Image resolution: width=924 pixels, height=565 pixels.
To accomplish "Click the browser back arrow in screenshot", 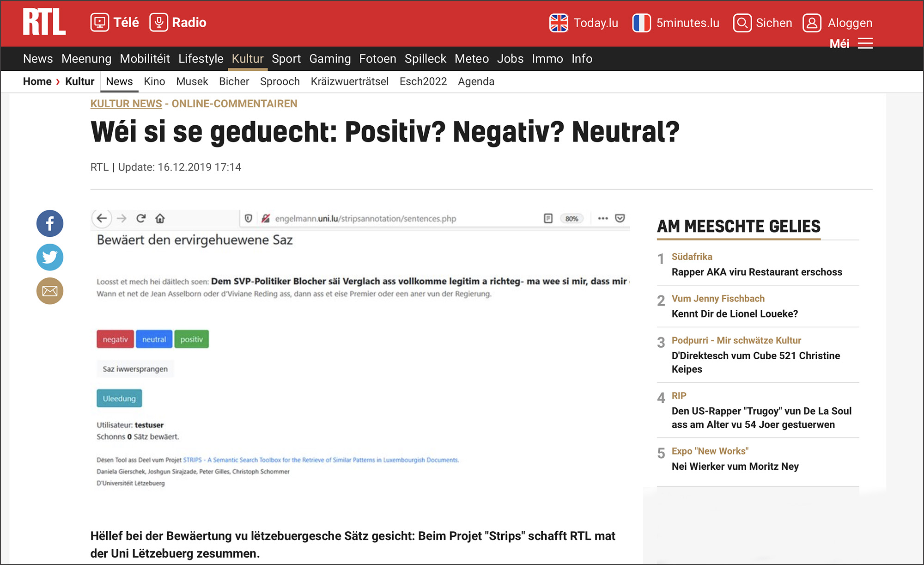I will pos(102,218).
